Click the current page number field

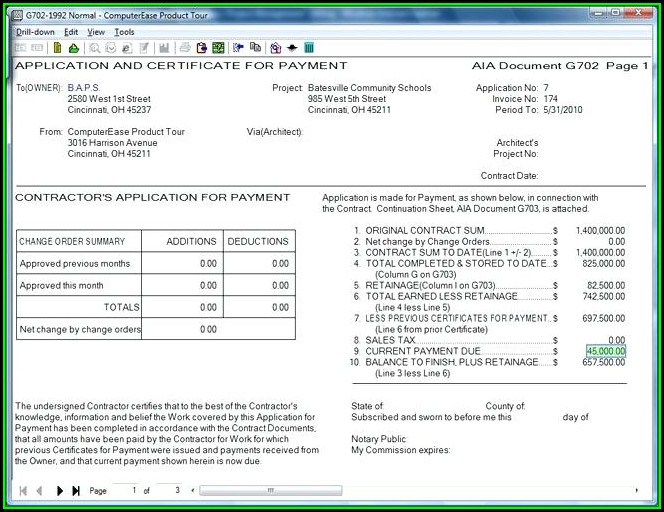127,491
